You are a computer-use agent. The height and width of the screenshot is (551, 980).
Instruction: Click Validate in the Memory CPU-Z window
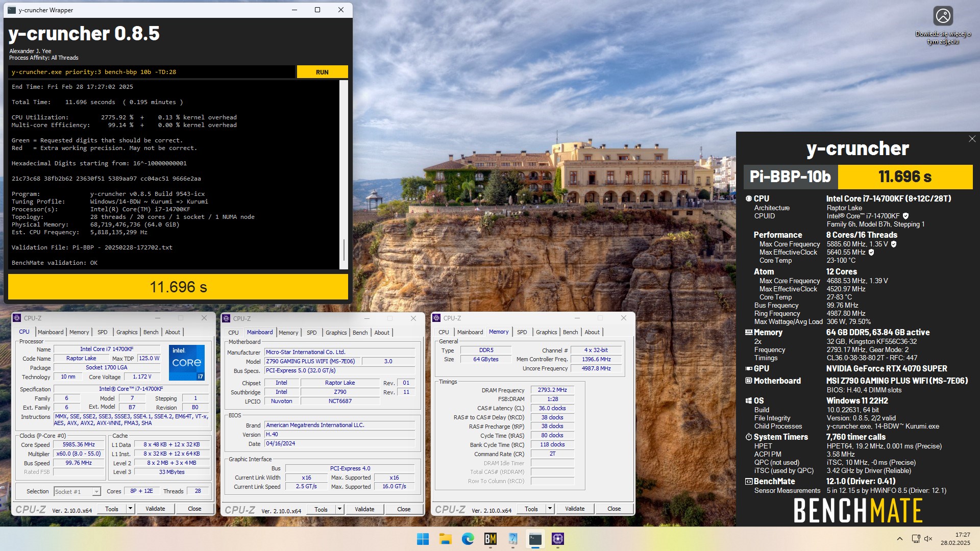click(x=575, y=509)
